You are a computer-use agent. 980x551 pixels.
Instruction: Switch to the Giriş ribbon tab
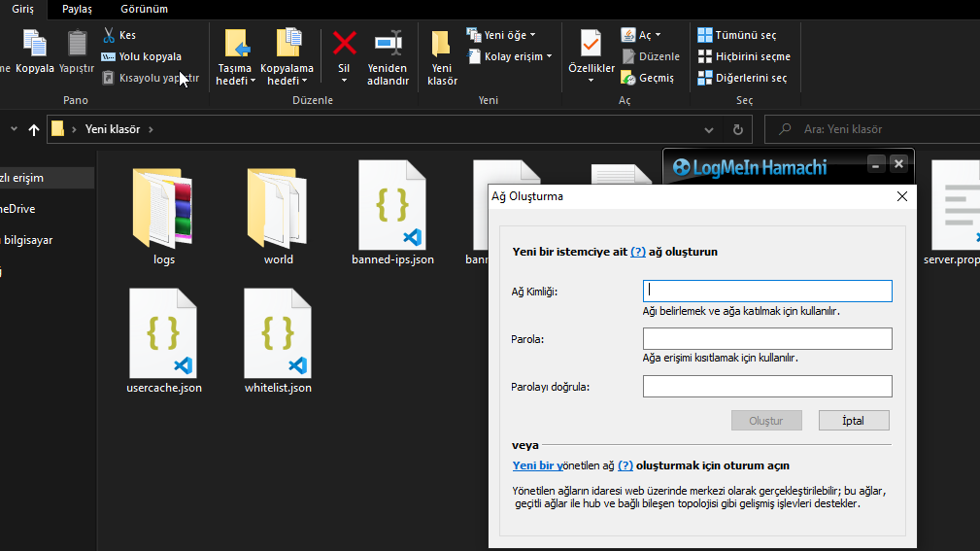pos(22,9)
